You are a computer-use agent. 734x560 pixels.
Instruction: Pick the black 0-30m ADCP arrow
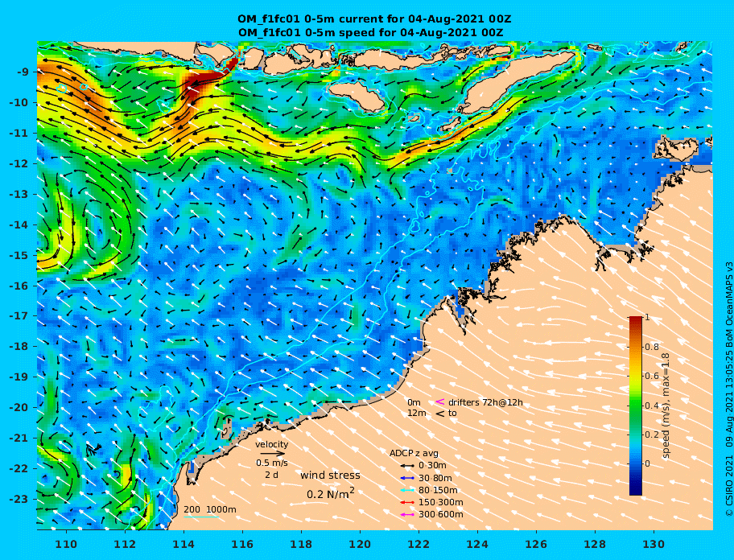click(407, 466)
